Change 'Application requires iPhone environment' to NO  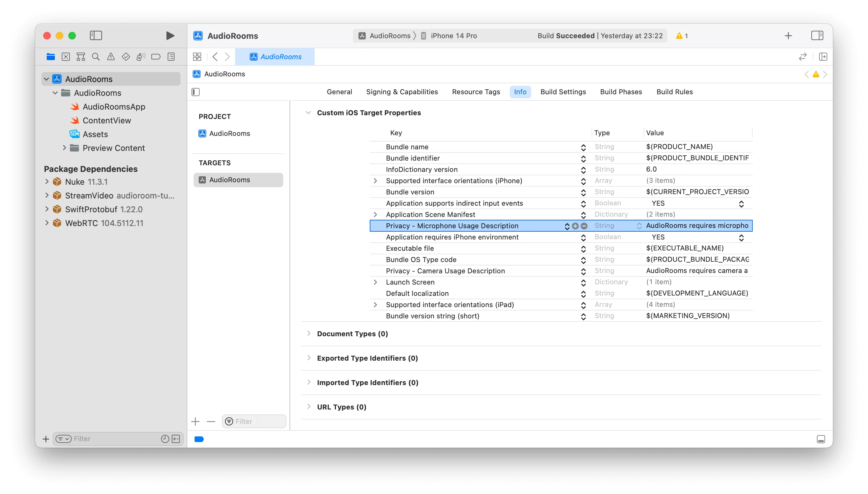pyautogui.click(x=741, y=237)
